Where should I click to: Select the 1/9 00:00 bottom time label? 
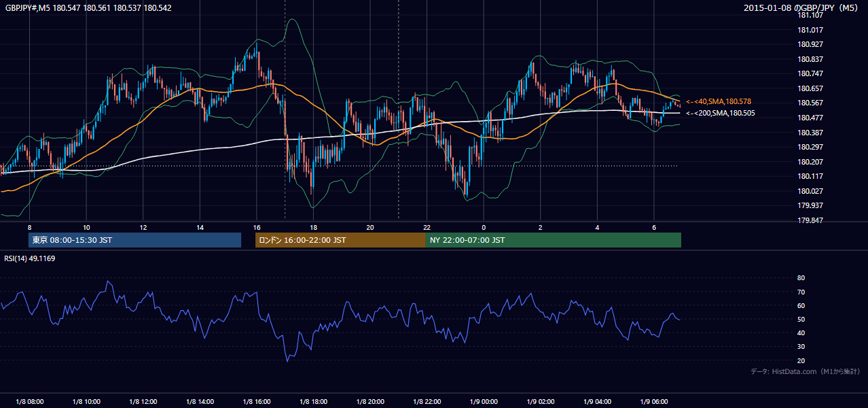point(484,402)
